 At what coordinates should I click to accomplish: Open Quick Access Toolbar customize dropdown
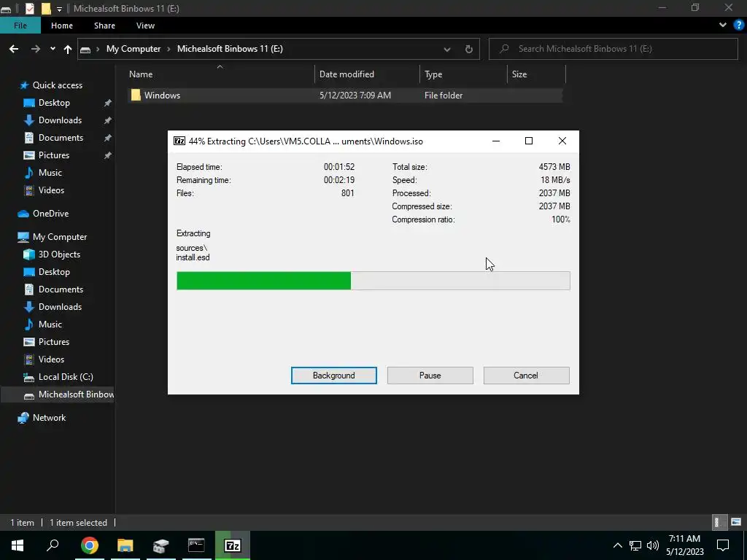pos(59,9)
